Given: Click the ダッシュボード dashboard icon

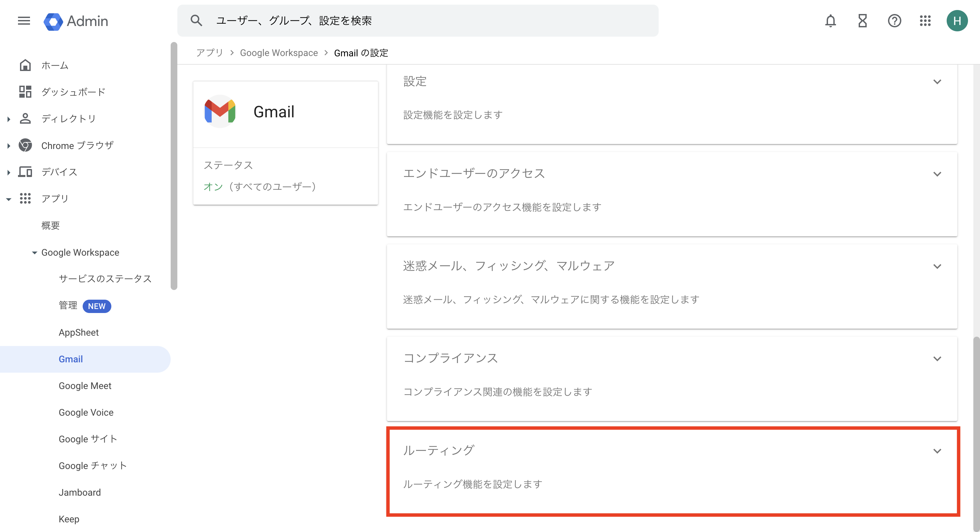Looking at the screenshot, I should 25,92.
